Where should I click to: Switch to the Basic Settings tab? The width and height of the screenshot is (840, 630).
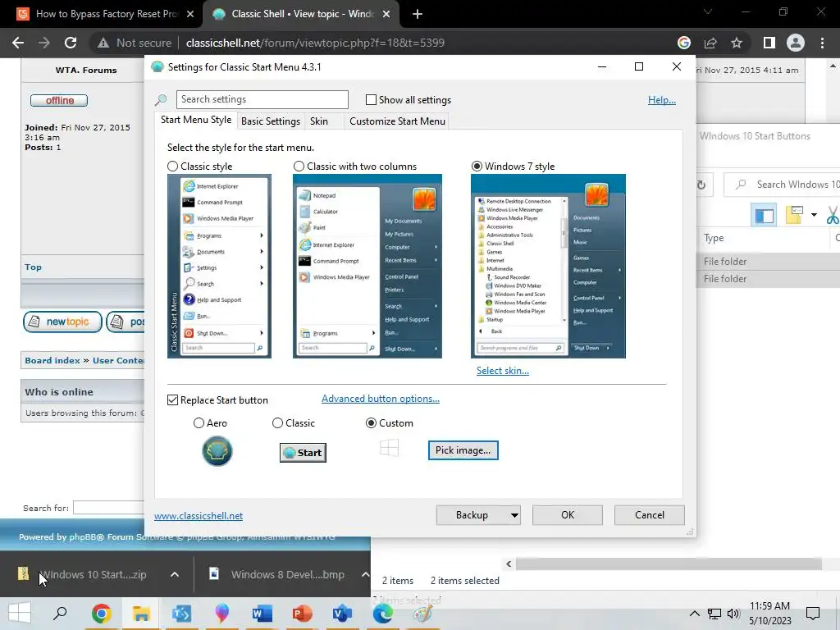point(271,121)
